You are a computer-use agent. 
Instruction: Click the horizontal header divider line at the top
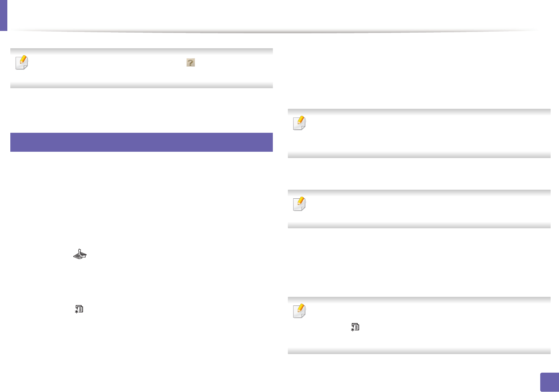point(273,32)
